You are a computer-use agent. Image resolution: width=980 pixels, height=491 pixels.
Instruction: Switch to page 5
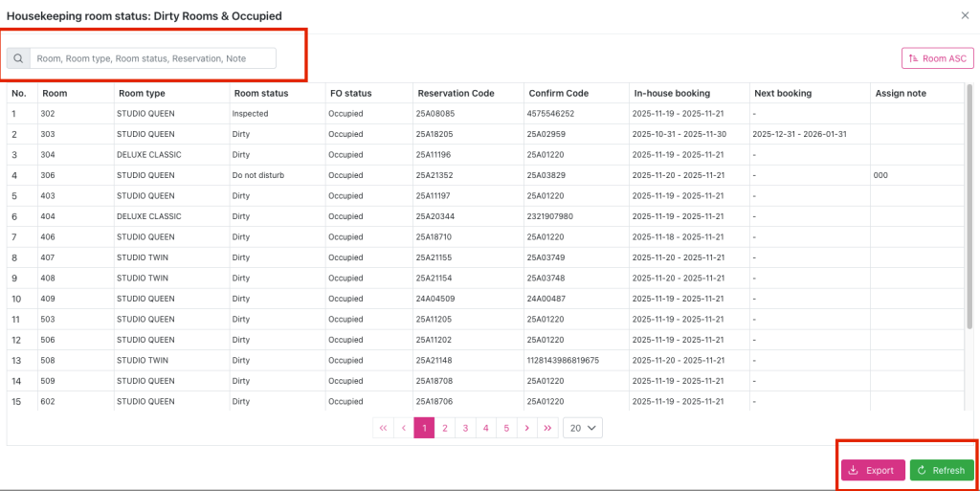[x=506, y=428]
